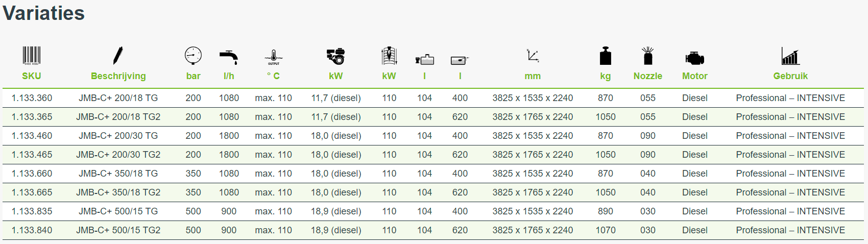Image resolution: width=868 pixels, height=244 pixels.
Task: Click the pen Beschrijving icon
Action: (118, 56)
